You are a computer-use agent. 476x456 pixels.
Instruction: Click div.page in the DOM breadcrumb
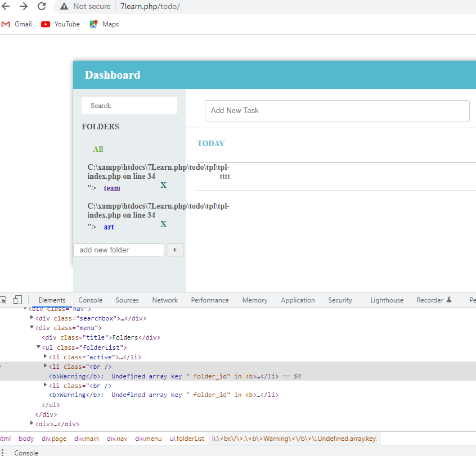click(x=54, y=439)
